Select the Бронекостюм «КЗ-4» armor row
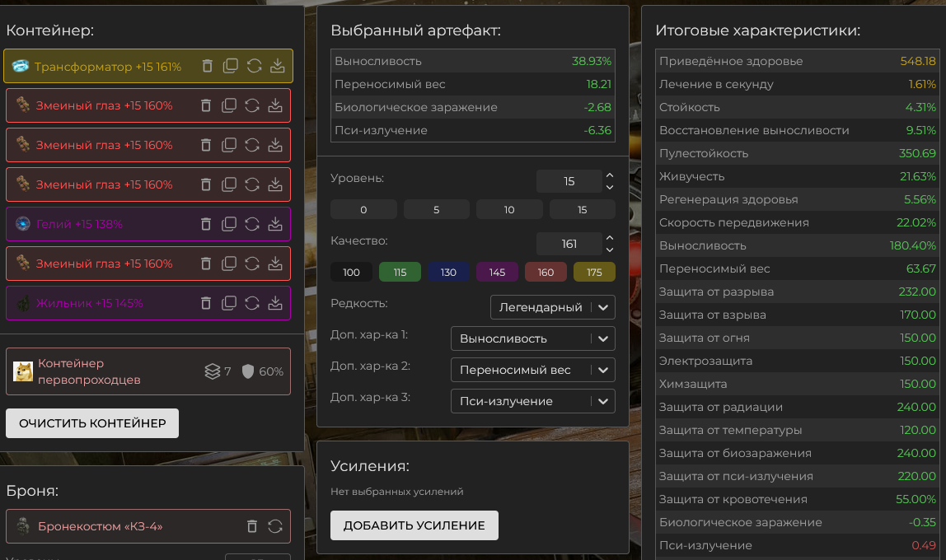 coord(148,526)
